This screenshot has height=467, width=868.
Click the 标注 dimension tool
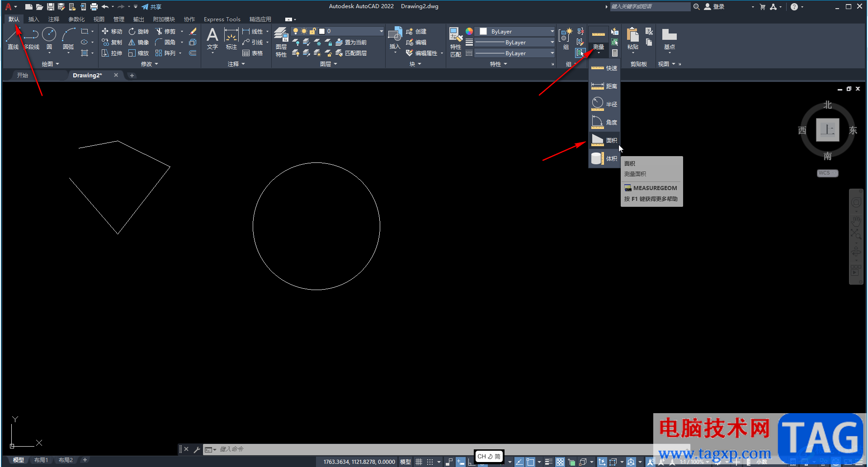point(231,38)
